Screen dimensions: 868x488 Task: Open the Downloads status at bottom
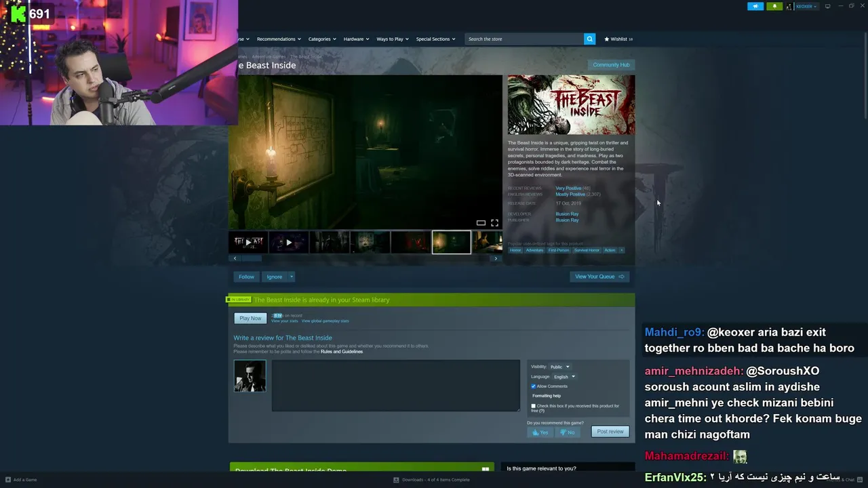click(x=432, y=480)
